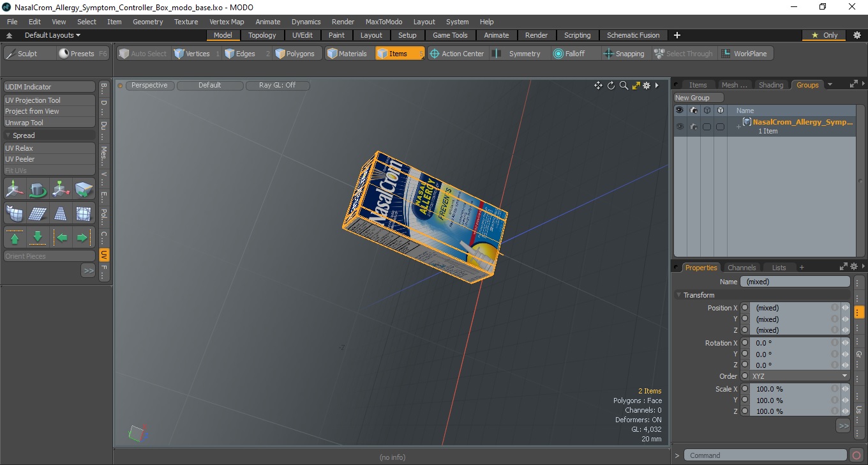The height and width of the screenshot is (465, 868).
Task: Click the Rotation X 0.0 ° field
Action: 791,343
